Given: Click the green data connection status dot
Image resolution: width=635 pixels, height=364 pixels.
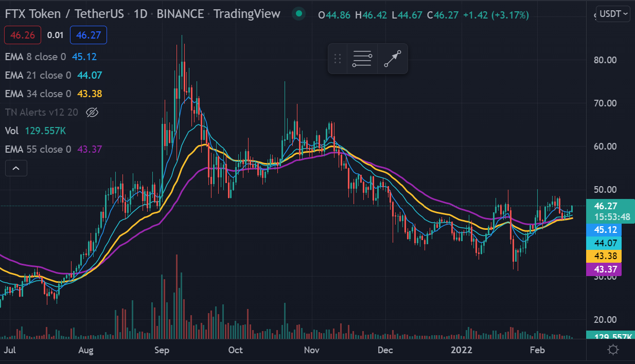Looking at the screenshot, I should 298,14.
